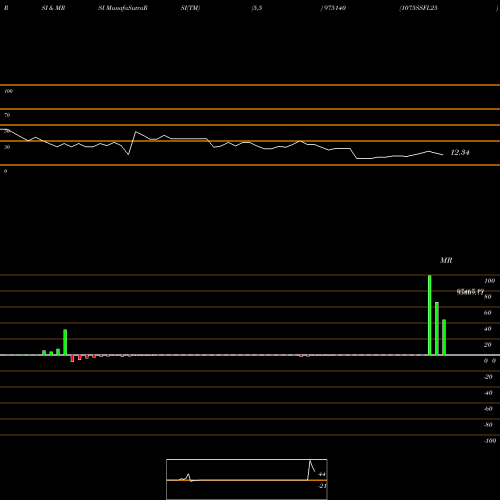
Task: Click the RSI line peak near the upward jump
Action: [135, 132]
